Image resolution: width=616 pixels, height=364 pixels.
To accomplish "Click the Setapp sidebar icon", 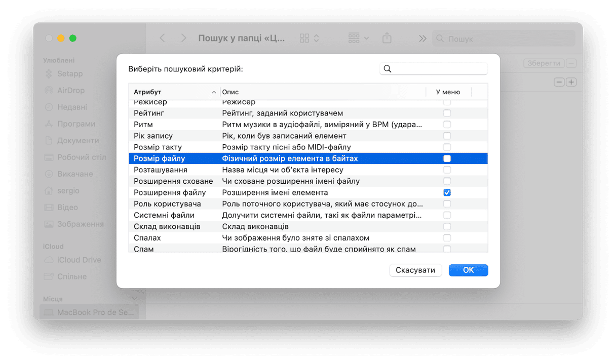I will coord(49,74).
